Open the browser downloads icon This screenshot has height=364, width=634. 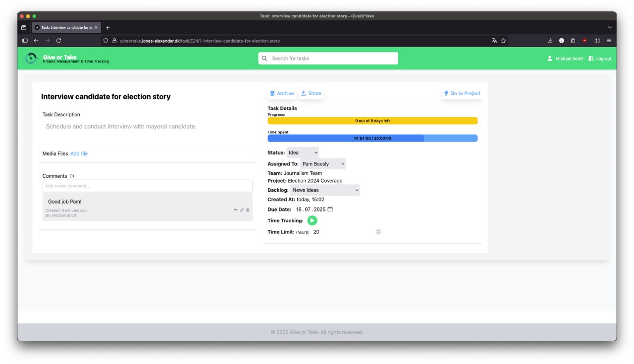click(x=550, y=41)
